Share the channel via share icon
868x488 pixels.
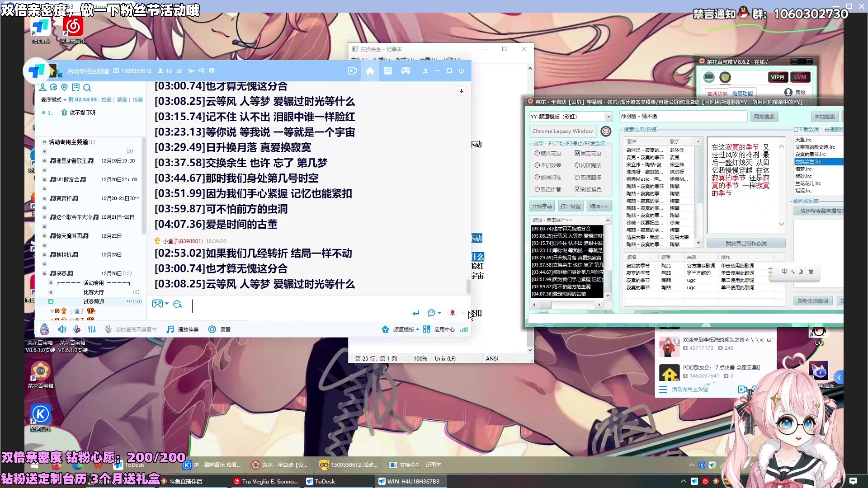[201, 71]
